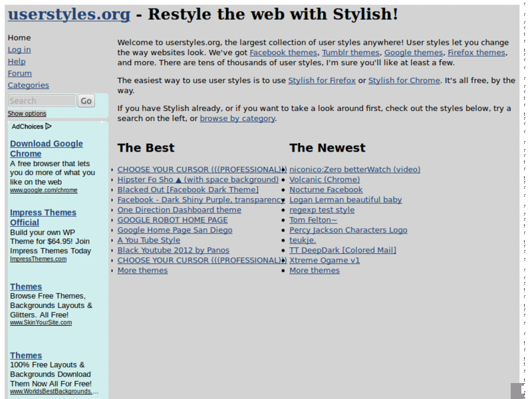Open One Direction Dashboard theme
The image size is (532, 399).
pos(179,209)
